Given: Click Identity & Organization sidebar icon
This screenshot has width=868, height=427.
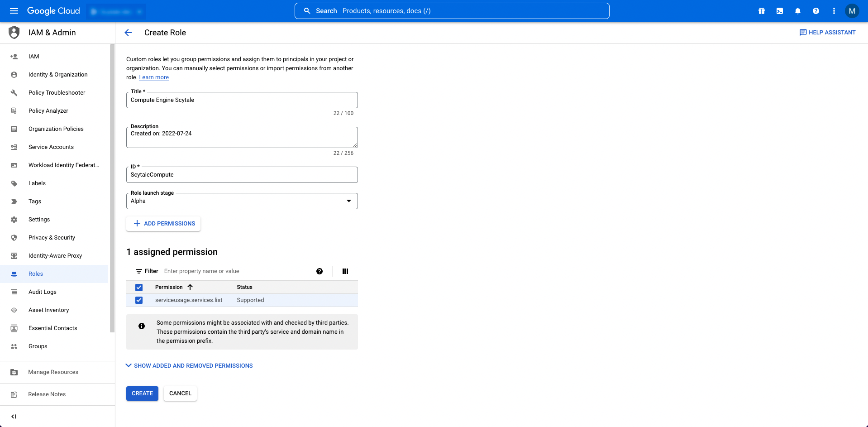Looking at the screenshot, I should (x=14, y=75).
